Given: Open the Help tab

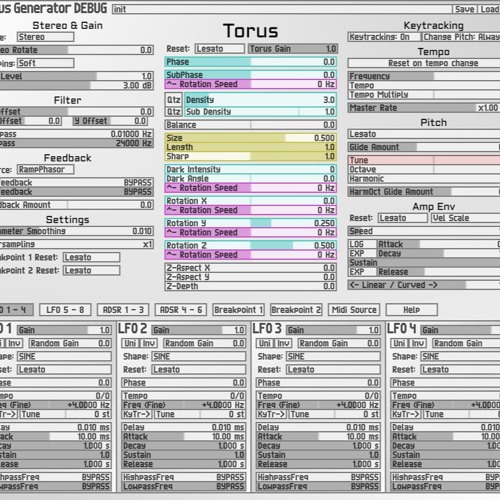Looking at the screenshot, I should click(412, 310).
